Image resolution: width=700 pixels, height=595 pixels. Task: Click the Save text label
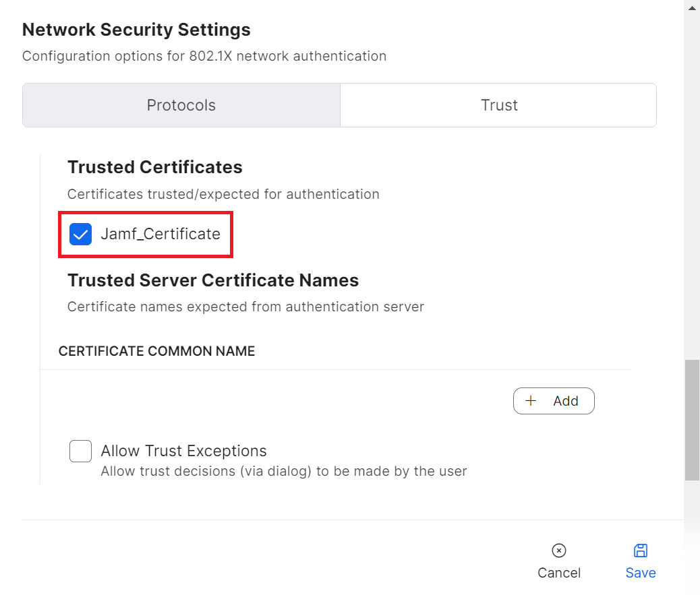(640, 573)
